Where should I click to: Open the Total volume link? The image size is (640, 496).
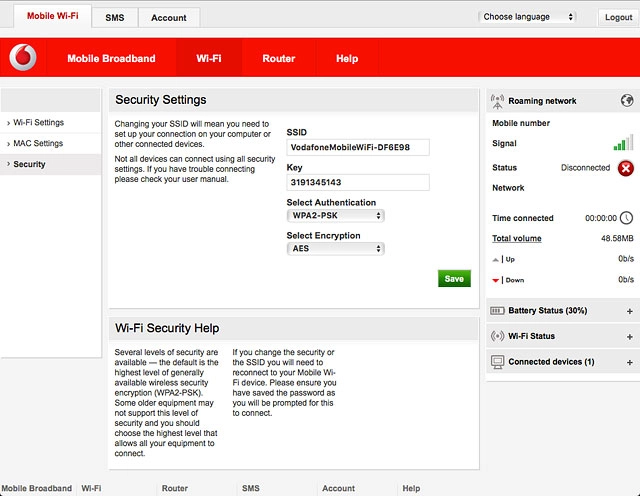[517, 239]
